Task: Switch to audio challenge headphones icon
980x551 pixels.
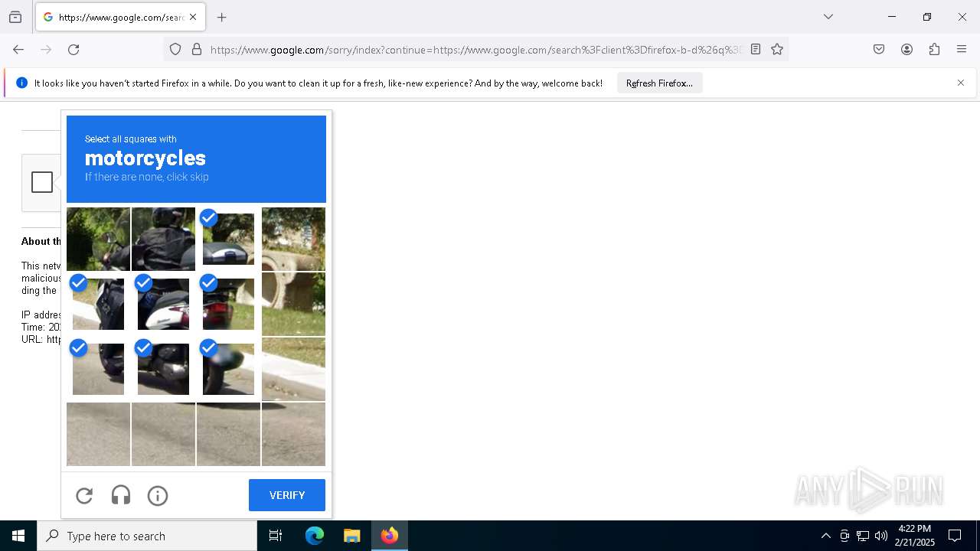Action: click(x=121, y=496)
